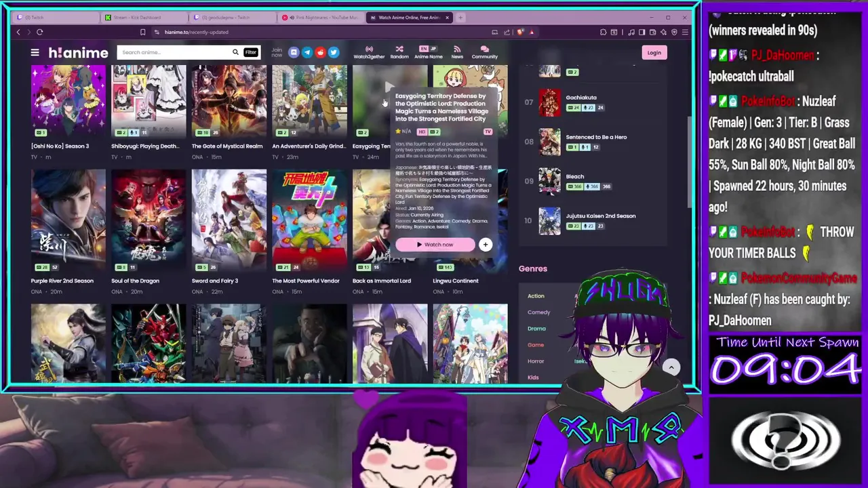Click the Login button

click(x=654, y=52)
